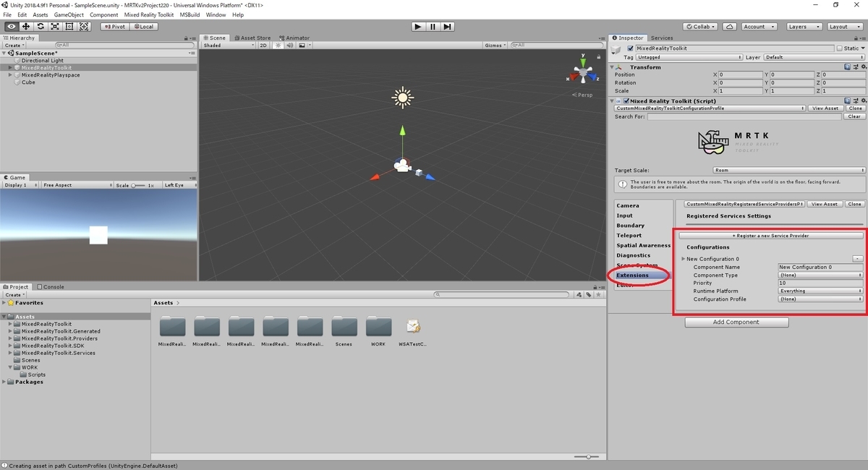Collapse the Transform component
Screen dimensions: 868x470
(612, 67)
